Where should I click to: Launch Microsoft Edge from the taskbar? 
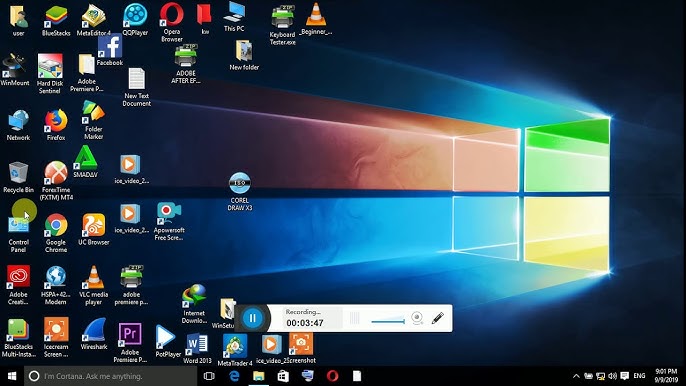234,376
